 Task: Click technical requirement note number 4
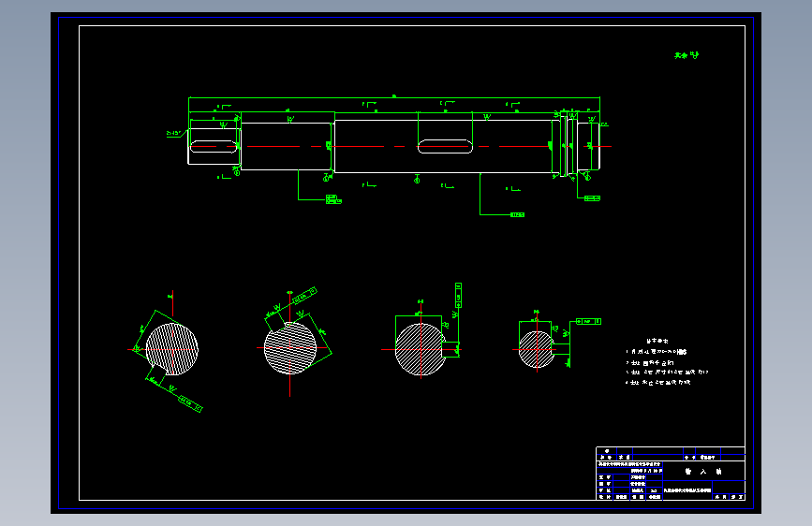click(657, 383)
